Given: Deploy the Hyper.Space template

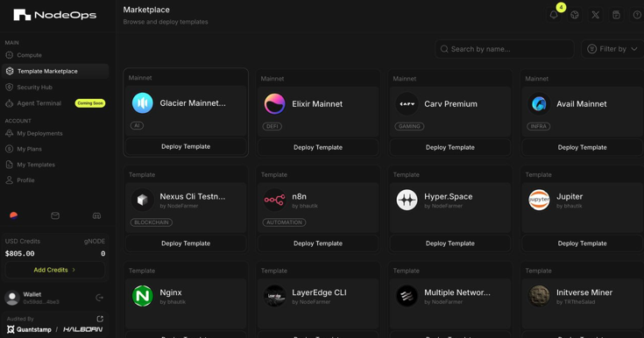Looking at the screenshot, I should [450, 243].
